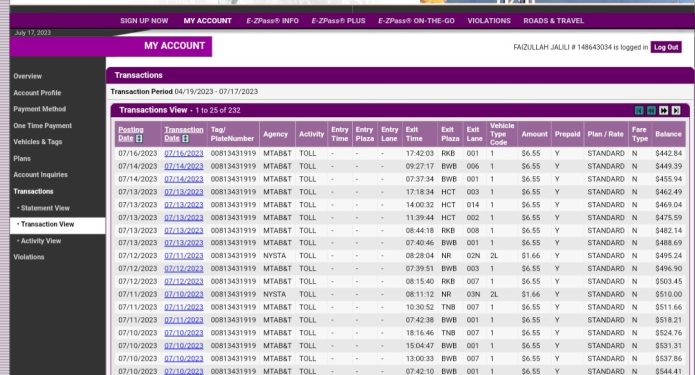This screenshot has height=375, width=695.
Task: Click the Balance column header
Action: 668,134
